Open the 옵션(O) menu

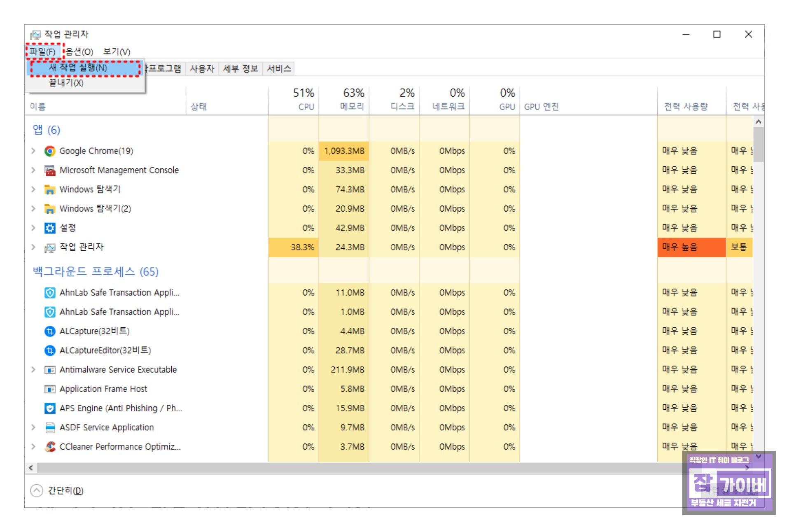pyautogui.click(x=79, y=52)
